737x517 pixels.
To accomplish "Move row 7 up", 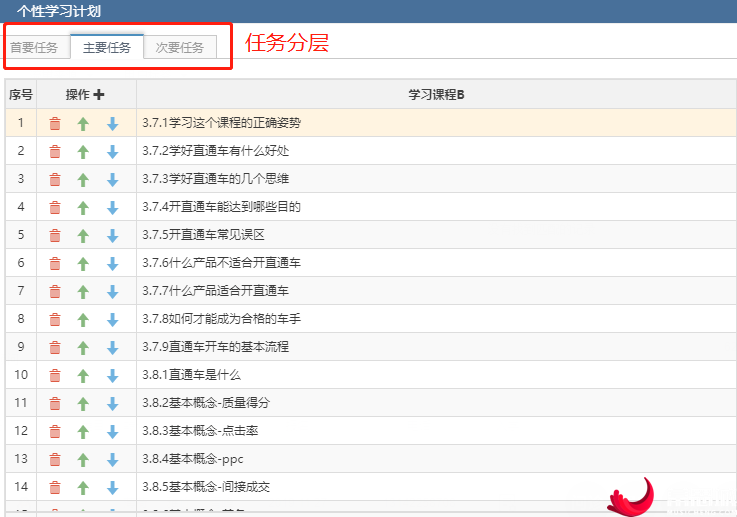I will coord(83,292).
